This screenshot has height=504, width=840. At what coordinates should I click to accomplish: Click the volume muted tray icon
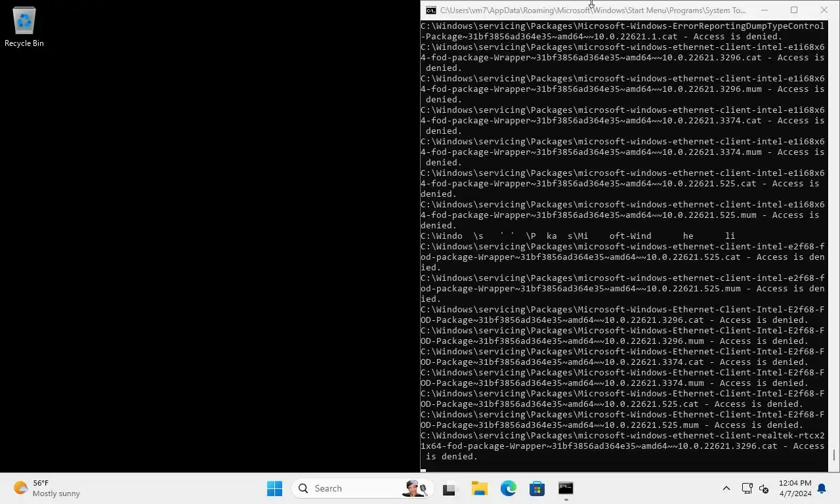click(x=764, y=488)
